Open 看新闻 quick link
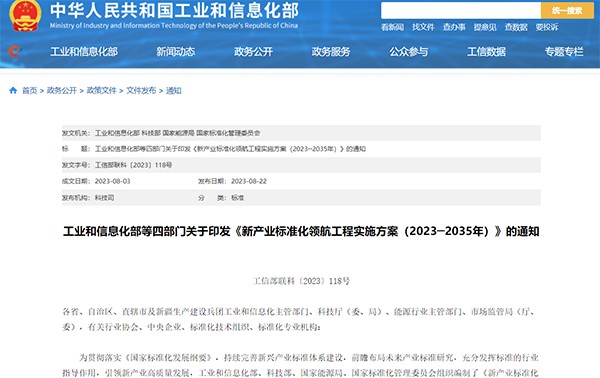This screenshot has width=600, height=378. pyautogui.click(x=392, y=27)
